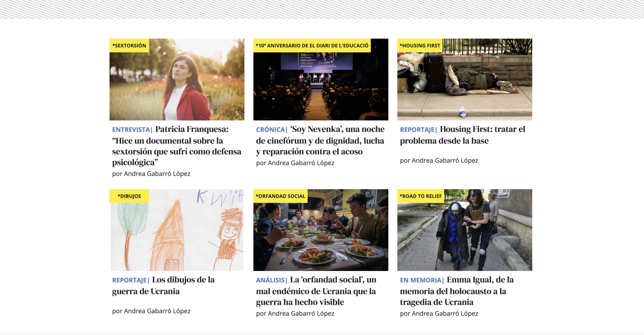
Task: Open Housing First reportaje headline
Action: [x=462, y=135]
